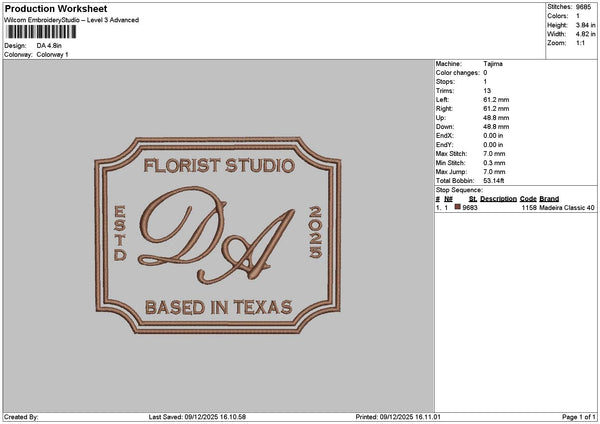Image resolution: width=600 pixels, height=424 pixels.
Task: Click the 'Up:' measurement label
Action: (440, 118)
